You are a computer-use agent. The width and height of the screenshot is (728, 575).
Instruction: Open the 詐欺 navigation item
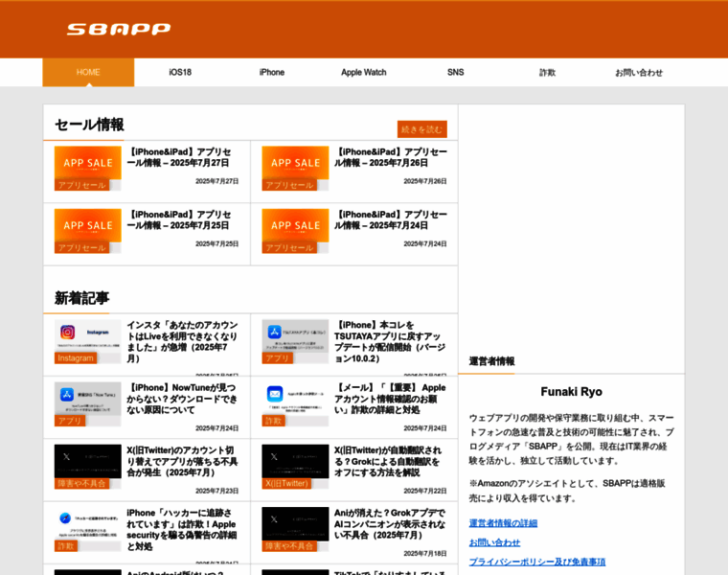[x=547, y=72]
